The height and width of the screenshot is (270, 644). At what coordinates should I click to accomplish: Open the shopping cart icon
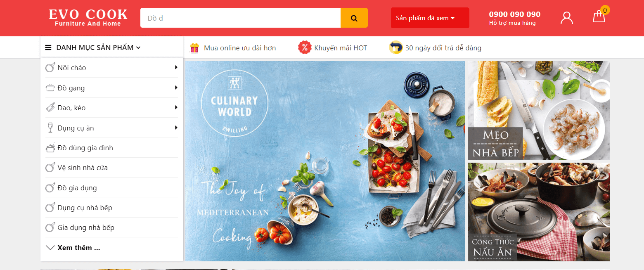599,17
